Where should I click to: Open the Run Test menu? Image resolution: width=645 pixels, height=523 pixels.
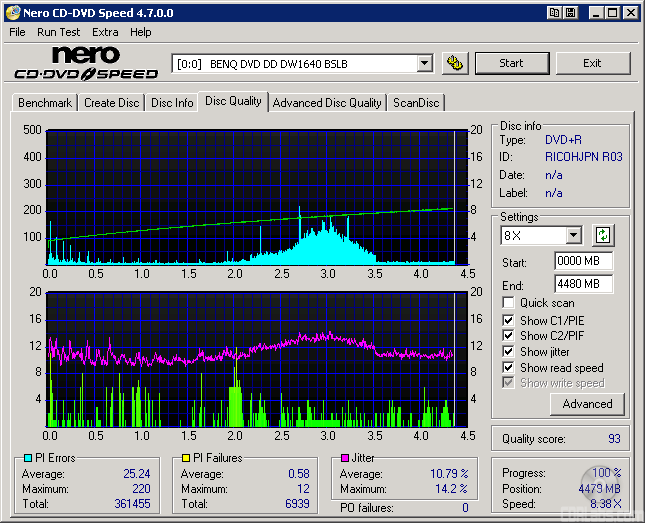(x=58, y=32)
